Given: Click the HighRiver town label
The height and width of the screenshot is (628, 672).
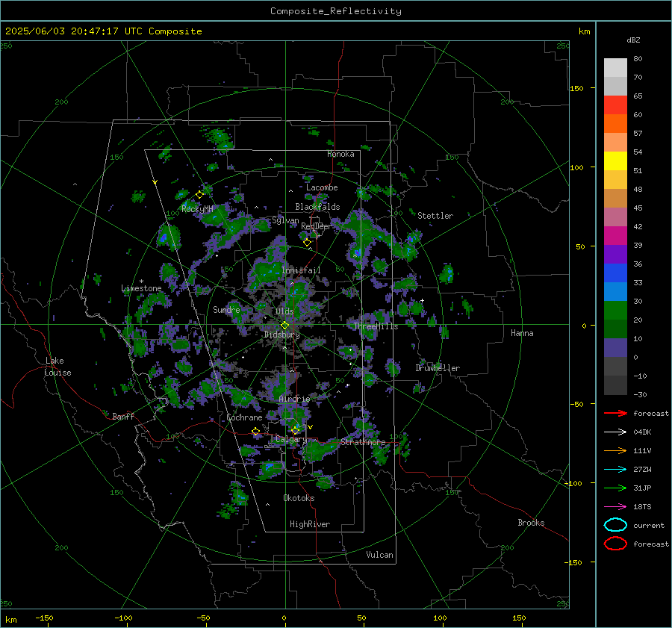Looking at the screenshot, I should pyautogui.click(x=310, y=524).
